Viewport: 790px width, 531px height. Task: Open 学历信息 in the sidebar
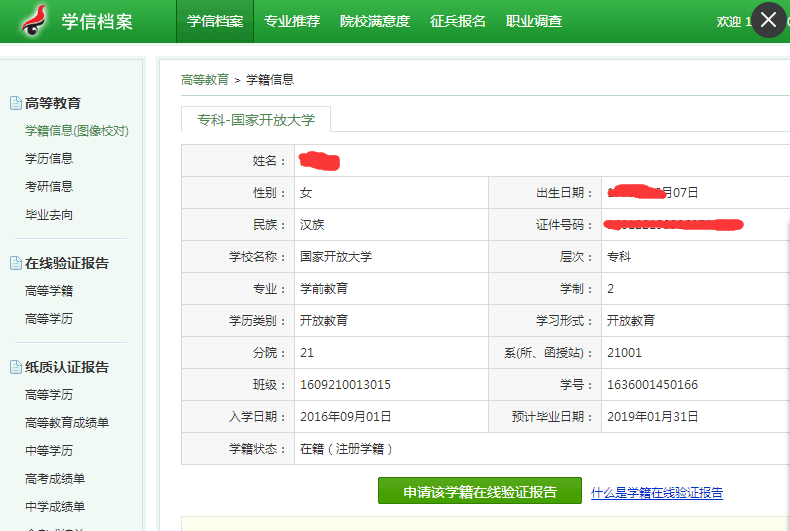point(49,159)
